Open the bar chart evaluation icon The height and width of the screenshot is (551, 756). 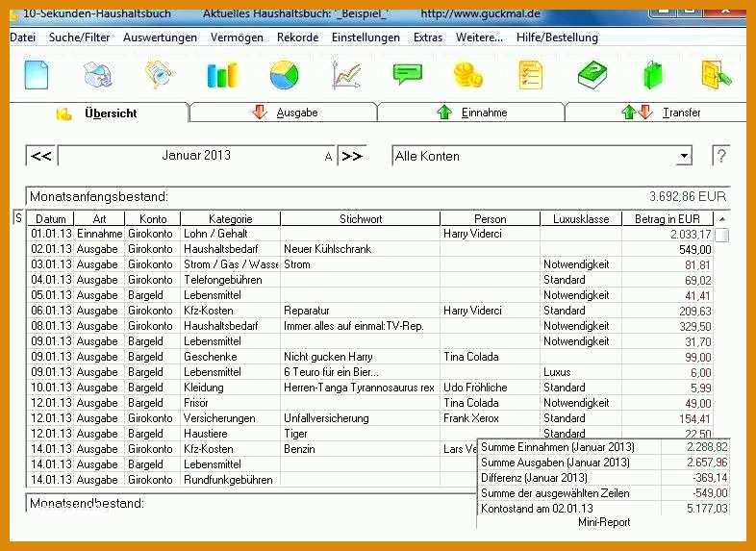[x=222, y=75]
